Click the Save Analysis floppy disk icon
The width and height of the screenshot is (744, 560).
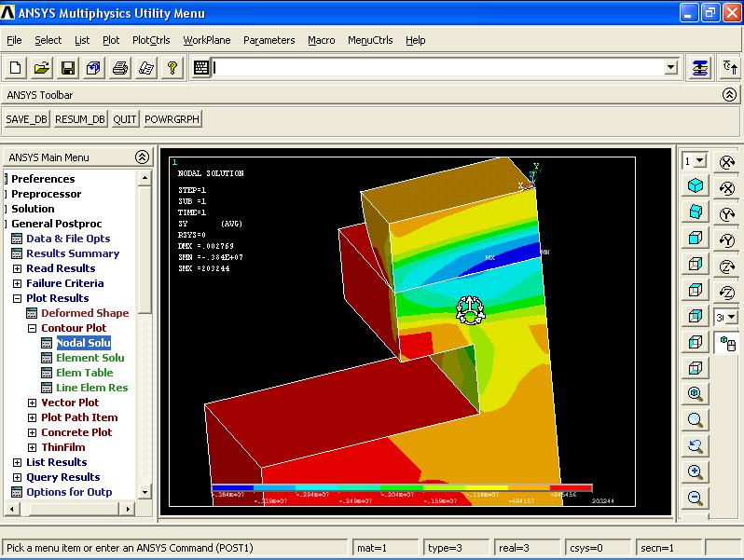pos(68,68)
